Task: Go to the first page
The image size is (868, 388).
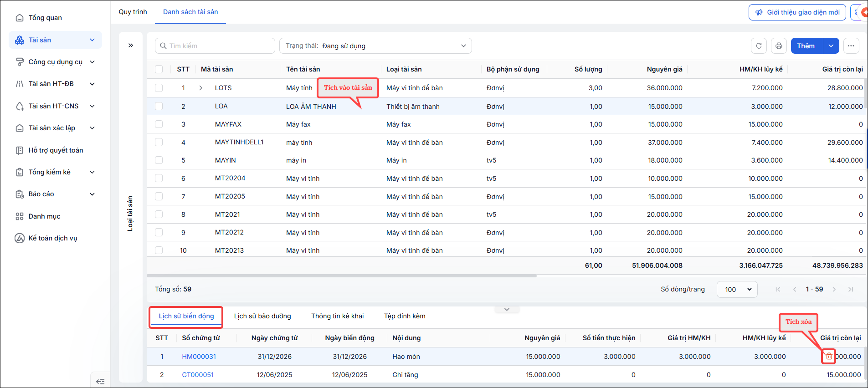Action: tap(778, 289)
